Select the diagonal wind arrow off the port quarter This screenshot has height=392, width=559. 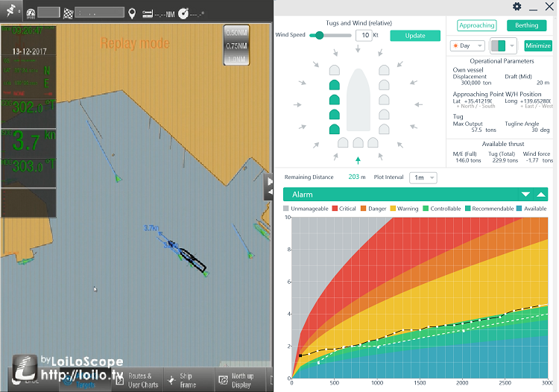[x=316, y=145]
